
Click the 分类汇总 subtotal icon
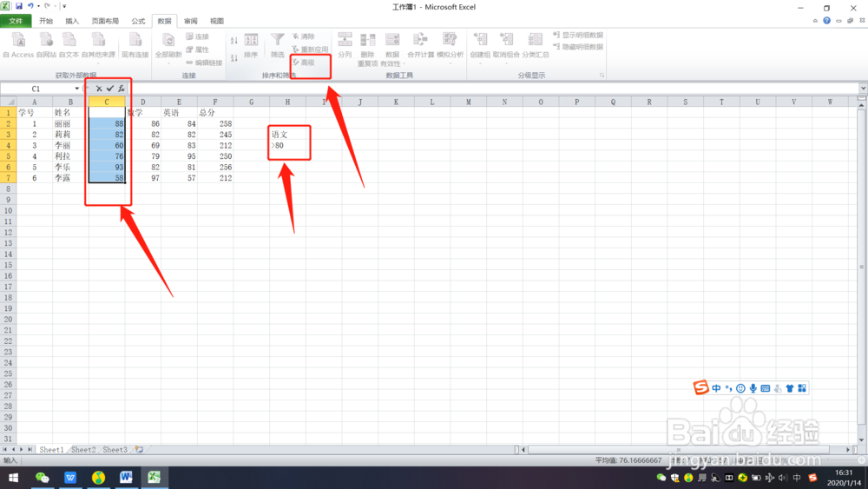(x=536, y=45)
